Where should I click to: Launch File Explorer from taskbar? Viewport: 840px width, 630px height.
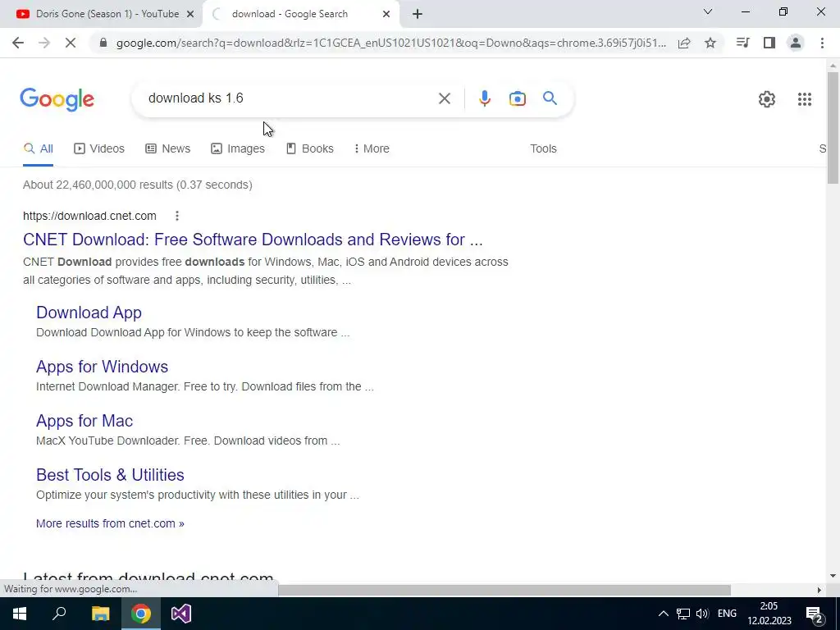click(100, 614)
